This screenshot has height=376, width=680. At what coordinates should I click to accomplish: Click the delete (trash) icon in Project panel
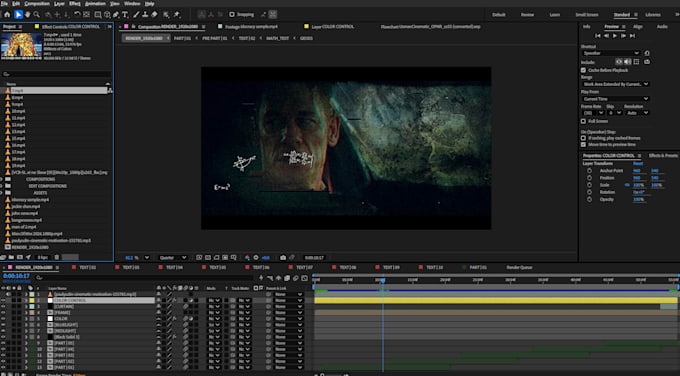[x=57, y=258]
